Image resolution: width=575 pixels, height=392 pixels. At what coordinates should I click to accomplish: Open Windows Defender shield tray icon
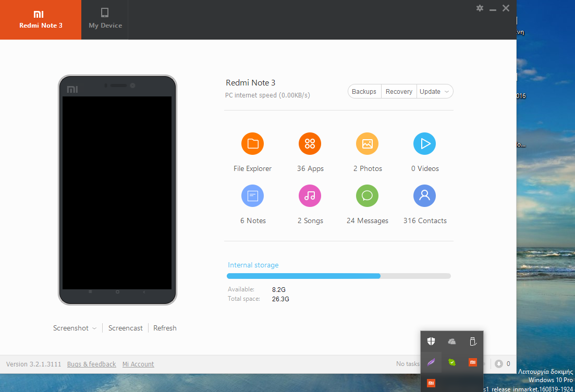(x=431, y=341)
